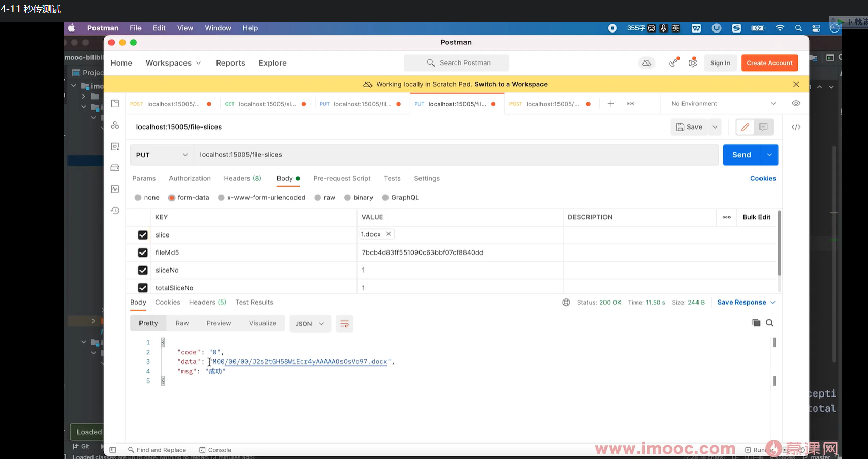Open the response Cookies tab
Viewport: 868px width, 459px height.
pos(167,303)
